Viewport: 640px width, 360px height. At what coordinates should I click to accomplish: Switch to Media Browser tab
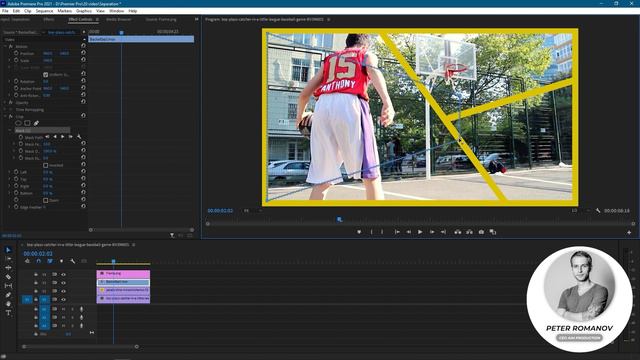point(119,19)
